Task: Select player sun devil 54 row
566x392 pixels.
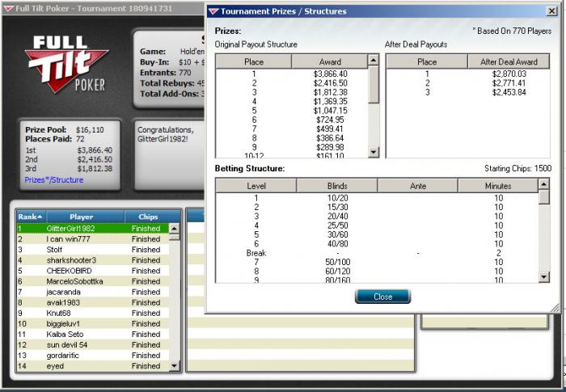Action: coord(93,344)
